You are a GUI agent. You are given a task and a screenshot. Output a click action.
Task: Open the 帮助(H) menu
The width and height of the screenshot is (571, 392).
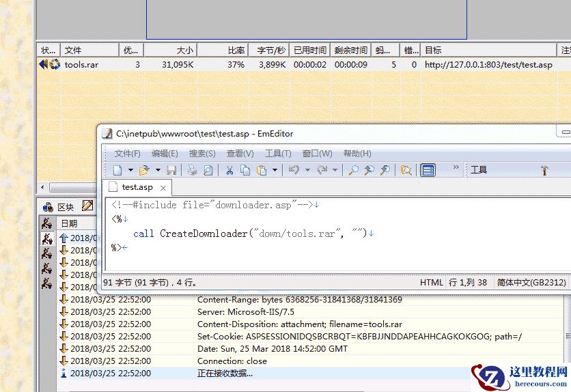(x=357, y=154)
